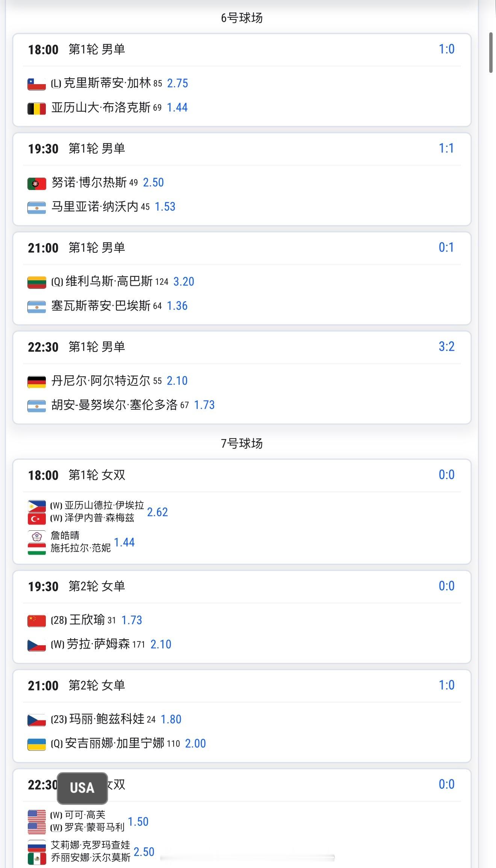
Task: Click the Turkey flag beside 泽伊内普·森梅兹
Action: tap(36, 519)
